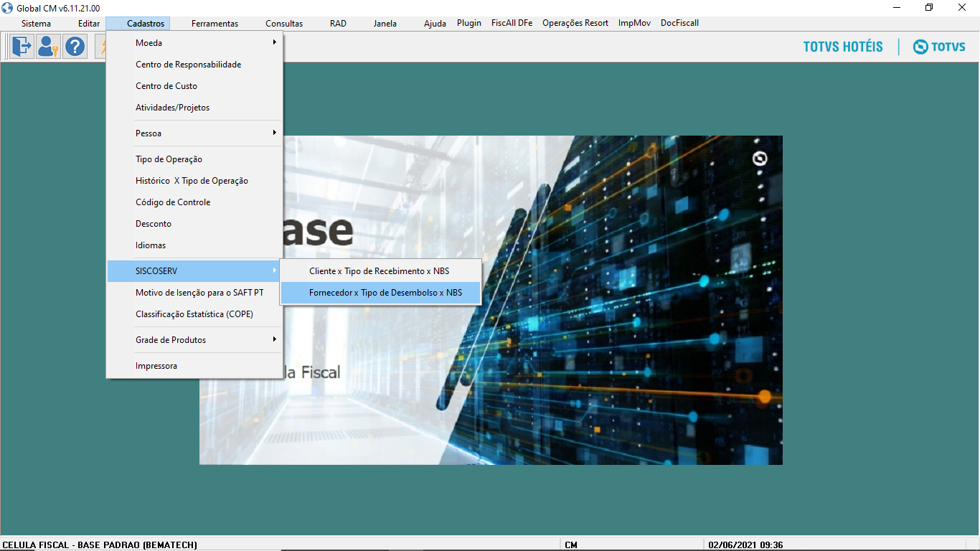Click the TOTVS HOTÉIS text logo
The height and width of the screenshot is (551, 980).
(843, 47)
